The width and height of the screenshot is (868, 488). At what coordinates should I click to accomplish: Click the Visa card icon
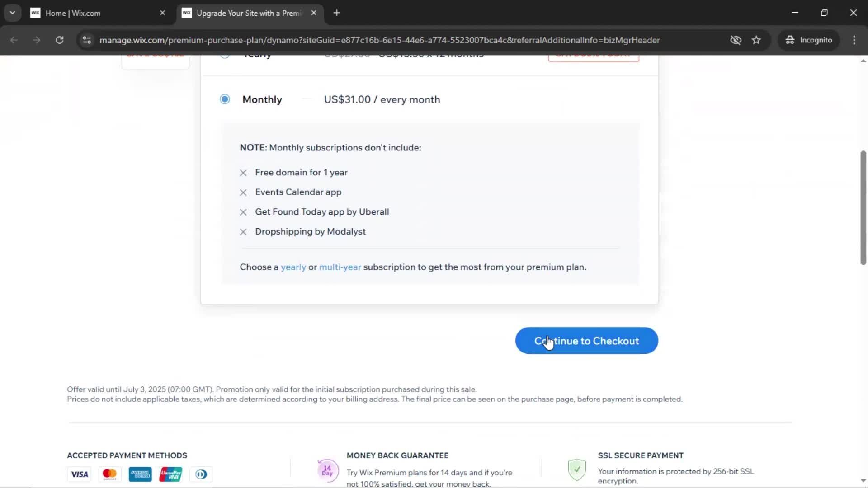coord(80,474)
